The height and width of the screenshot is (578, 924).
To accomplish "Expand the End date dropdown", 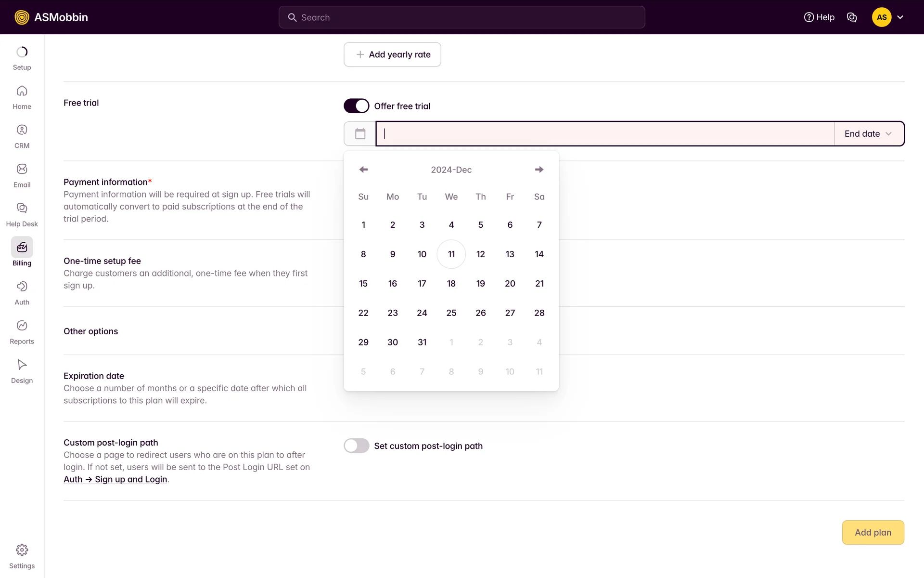I will (x=868, y=134).
